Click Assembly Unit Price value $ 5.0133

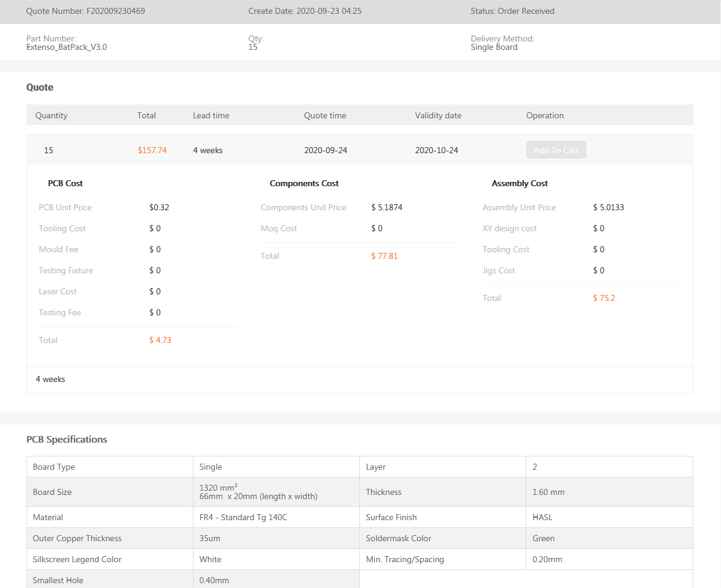click(609, 207)
